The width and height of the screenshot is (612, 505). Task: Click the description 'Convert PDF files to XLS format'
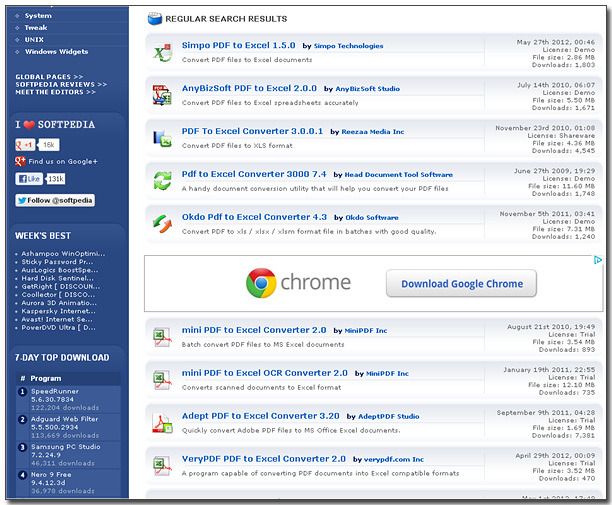[x=237, y=146]
